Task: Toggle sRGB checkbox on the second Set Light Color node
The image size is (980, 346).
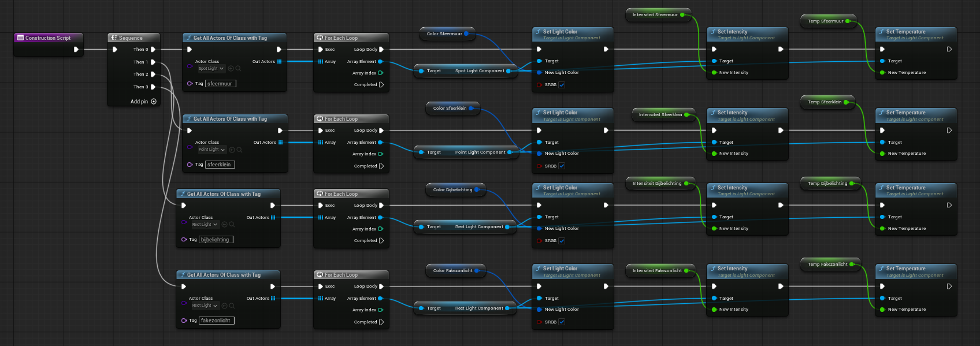Action: click(x=562, y=166)
